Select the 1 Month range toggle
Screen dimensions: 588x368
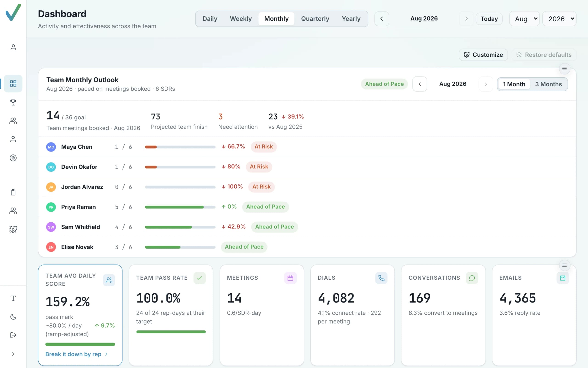[x=514, y=84]
